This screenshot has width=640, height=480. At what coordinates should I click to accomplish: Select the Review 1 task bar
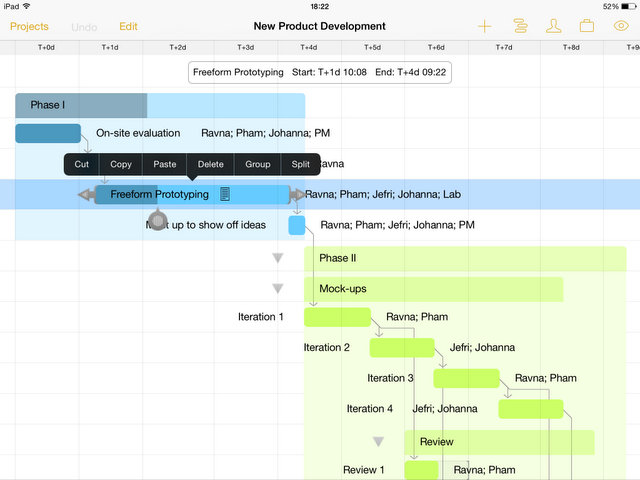click(x=422, y=470)
